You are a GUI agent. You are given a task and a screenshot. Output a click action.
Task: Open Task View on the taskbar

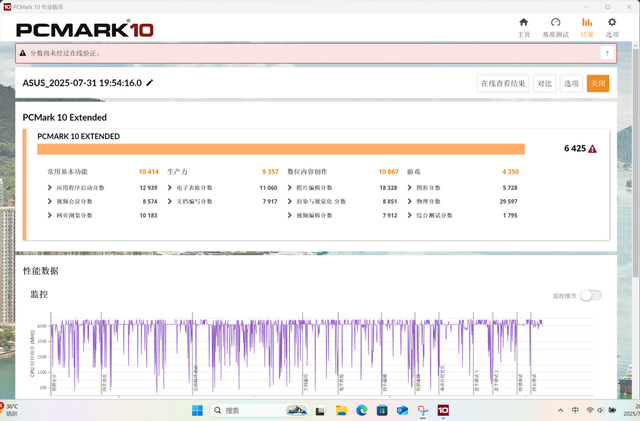tap(320, 410)
